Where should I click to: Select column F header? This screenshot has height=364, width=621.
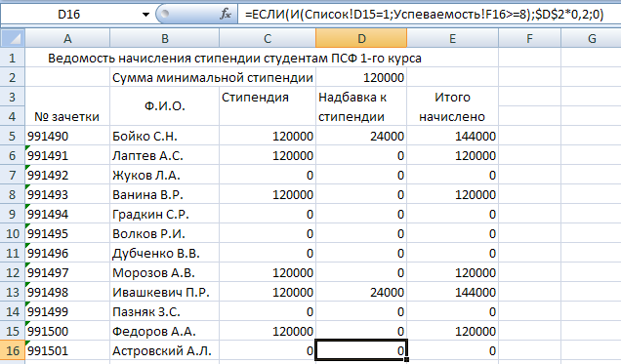click(529, 39)
